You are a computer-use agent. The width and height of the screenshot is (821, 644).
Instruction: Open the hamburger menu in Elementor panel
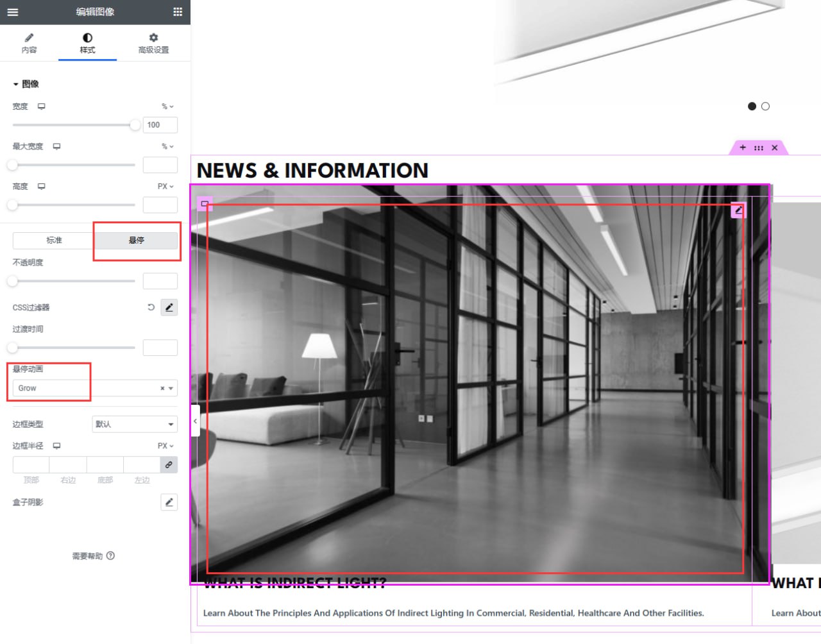point(13,12)
